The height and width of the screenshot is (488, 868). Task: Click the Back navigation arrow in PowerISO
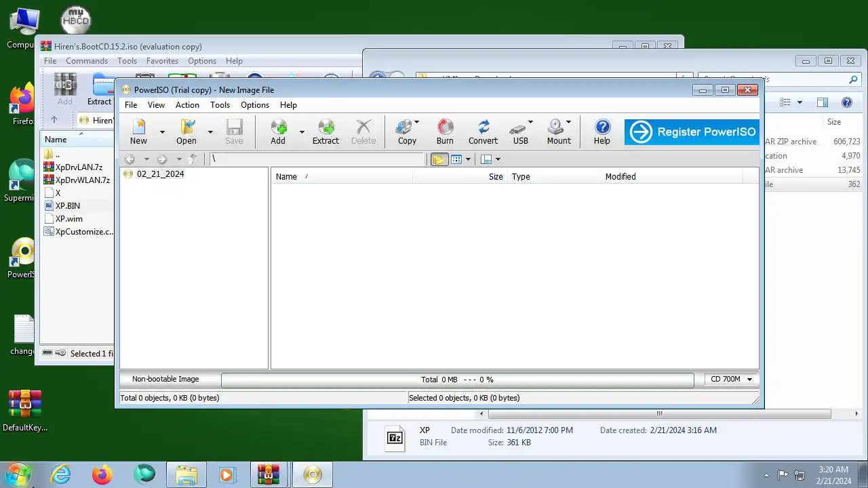click(x=130, y=159)
